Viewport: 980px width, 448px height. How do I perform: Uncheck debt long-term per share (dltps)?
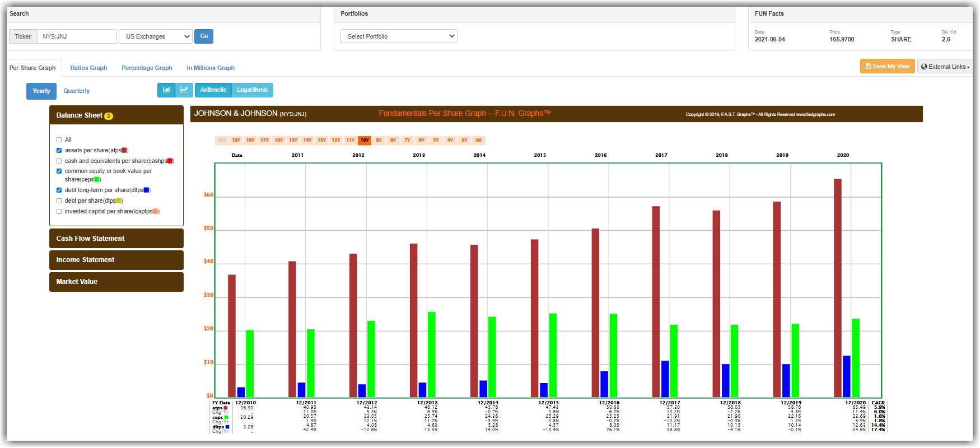[x=59, y=190]
